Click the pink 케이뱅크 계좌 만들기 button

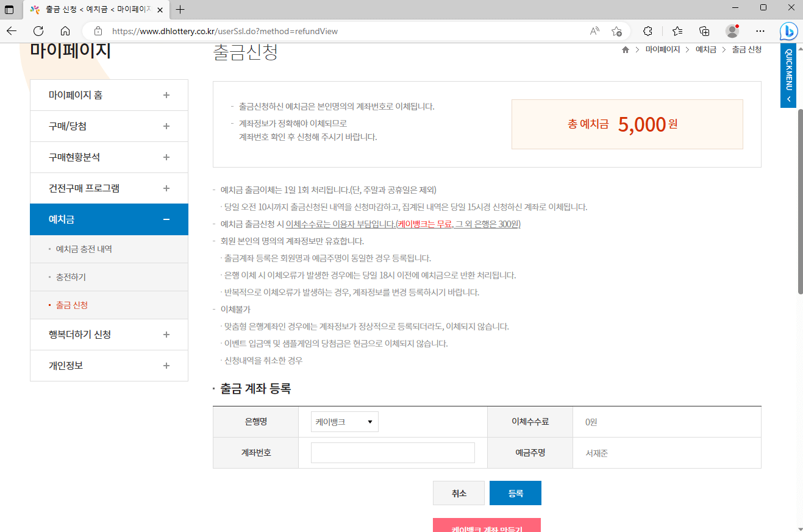click(486, 525)
